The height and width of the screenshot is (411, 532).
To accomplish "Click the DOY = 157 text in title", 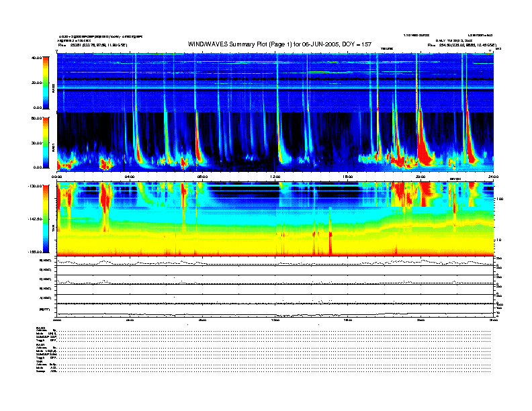I will 357,44.
